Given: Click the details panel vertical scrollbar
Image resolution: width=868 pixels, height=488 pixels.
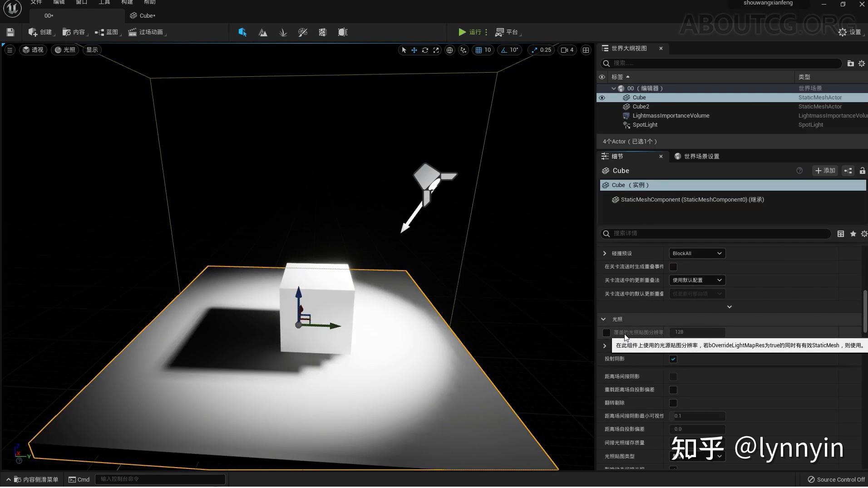Looking at the screenshot, I should click(x=865, y=311).
